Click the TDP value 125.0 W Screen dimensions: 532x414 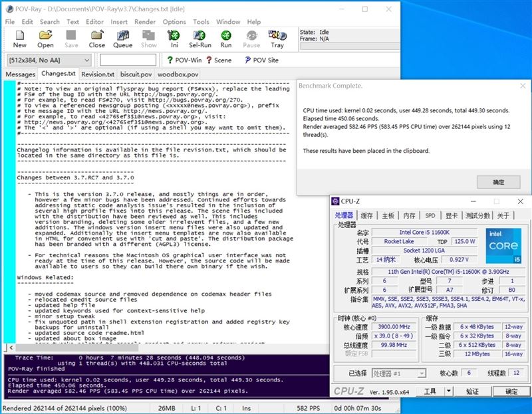[464, 241]
